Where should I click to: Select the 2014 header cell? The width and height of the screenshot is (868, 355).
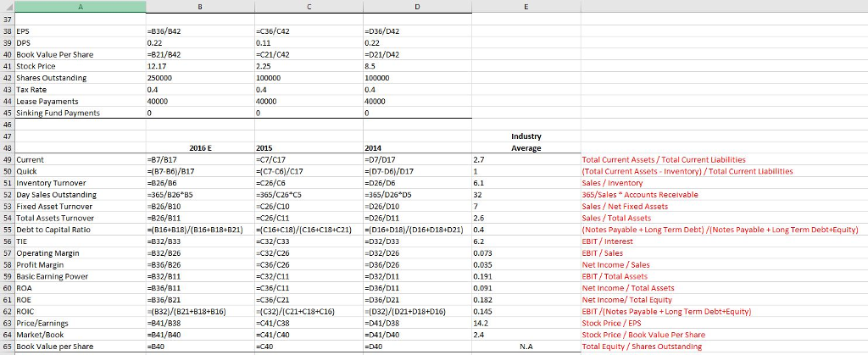tap(417, 147)
